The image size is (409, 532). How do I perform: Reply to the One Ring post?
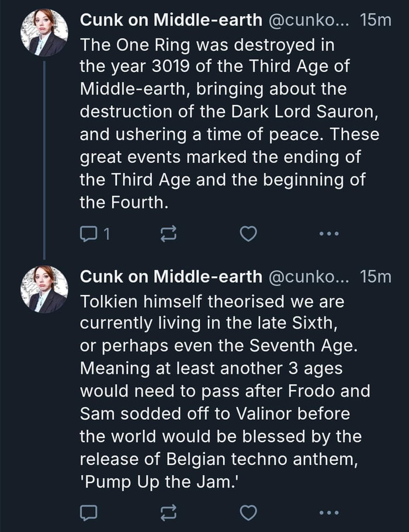point(86,234)
